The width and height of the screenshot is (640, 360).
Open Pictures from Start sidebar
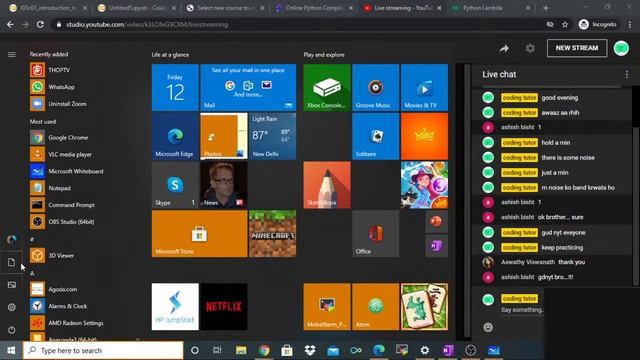11,284
